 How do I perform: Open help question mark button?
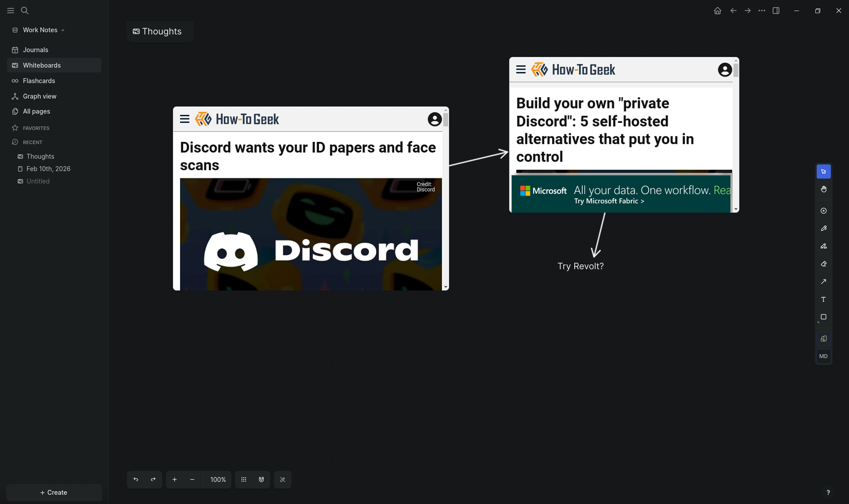[828, 492]
